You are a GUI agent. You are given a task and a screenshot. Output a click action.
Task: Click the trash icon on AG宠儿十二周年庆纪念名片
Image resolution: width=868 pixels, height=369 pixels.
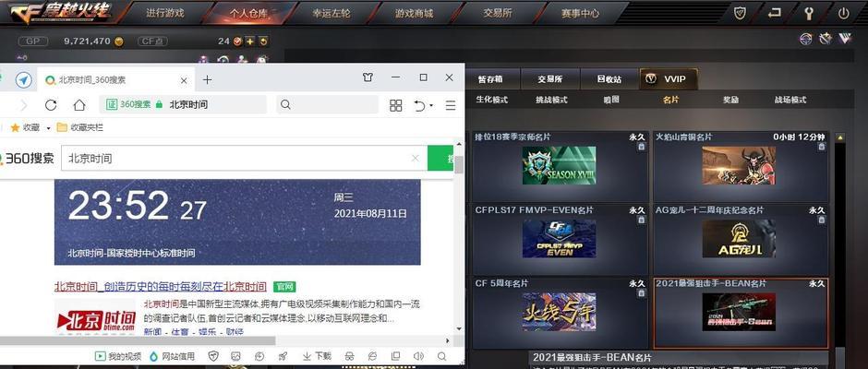click(x=822, y=220)
